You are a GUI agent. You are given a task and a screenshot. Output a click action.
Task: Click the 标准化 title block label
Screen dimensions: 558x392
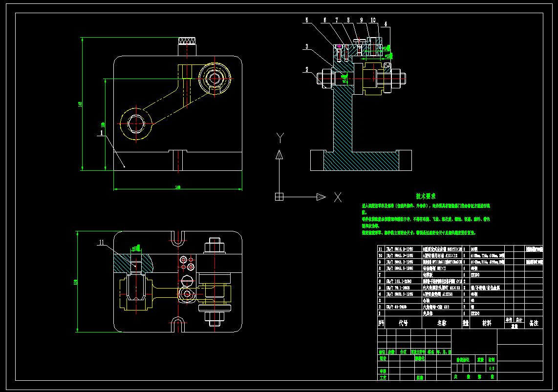pyautogui.click(x=420, y=358)
